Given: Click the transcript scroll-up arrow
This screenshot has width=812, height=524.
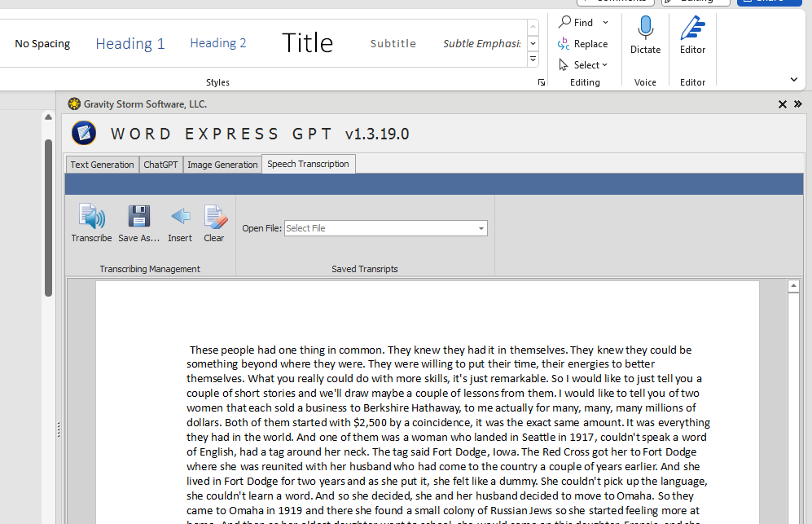Looking at the screenshot, I should pyautogui.click(x=793, y=285).
